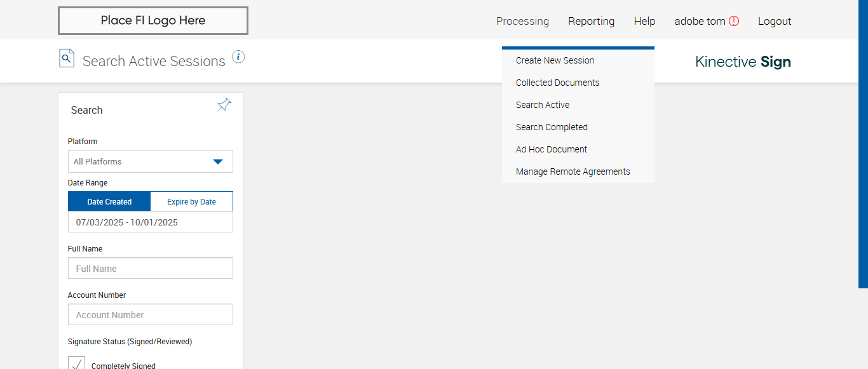Select the Date Created toggle
868x369 pixels.
tap(109, 202)
